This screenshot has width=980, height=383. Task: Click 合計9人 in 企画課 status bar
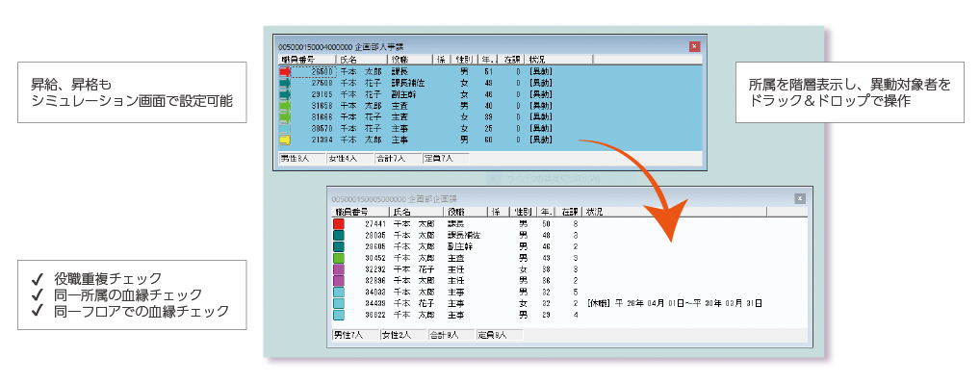451,336
